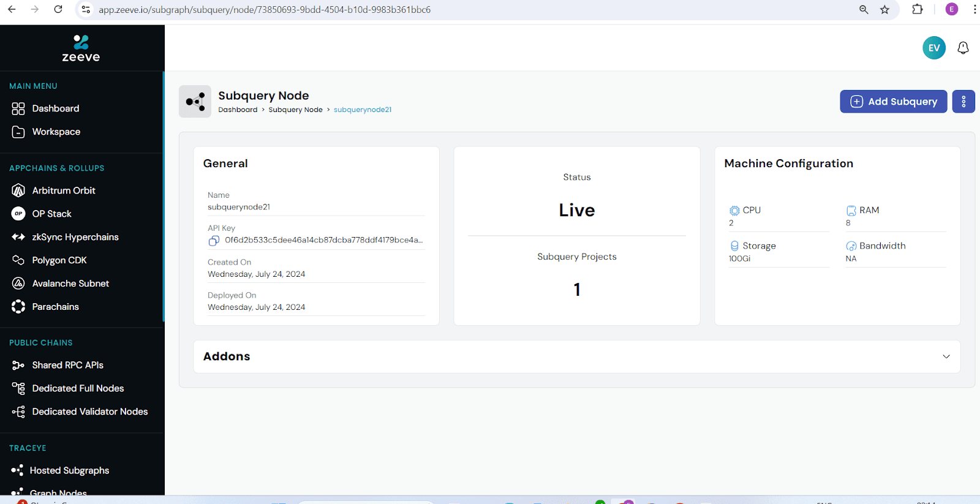Screen dimensions: 980x504
Task: Open the Chrome profile avatar E
Action: [x=952, y=9]
